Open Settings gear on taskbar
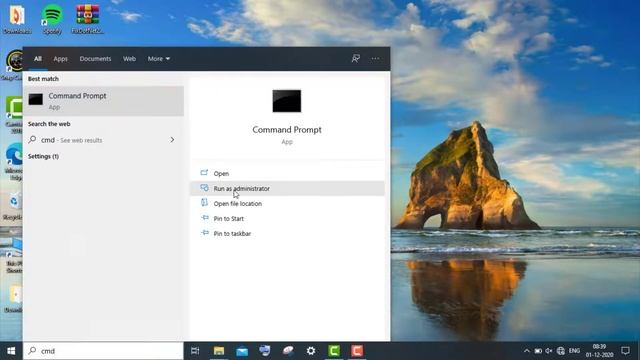640x360 pixels. (311, 351)
